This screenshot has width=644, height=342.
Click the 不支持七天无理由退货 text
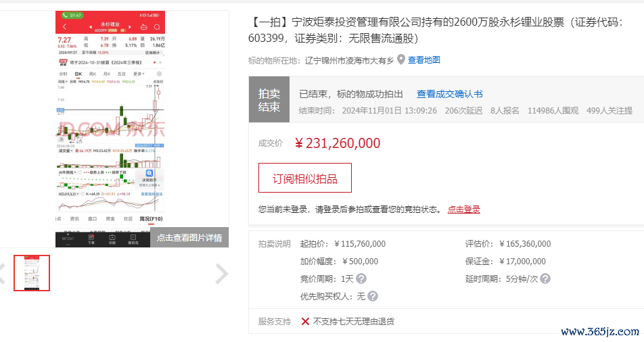[x=354, y=322]
